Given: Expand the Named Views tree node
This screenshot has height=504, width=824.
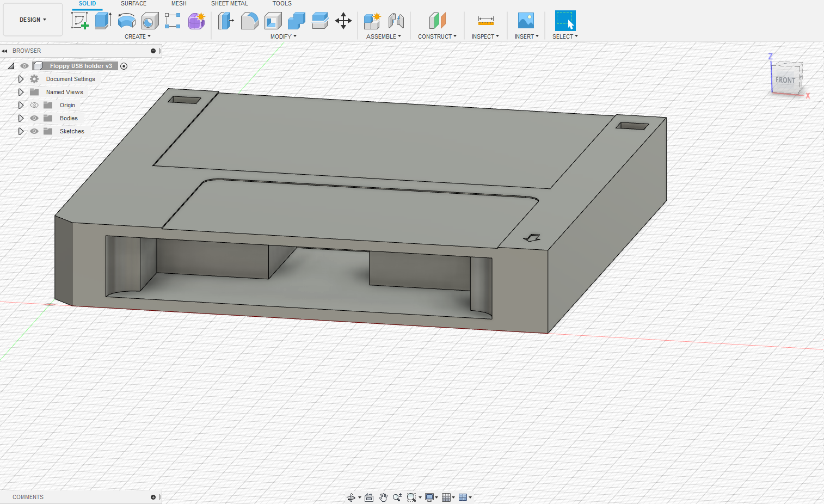Looking at the screenshot, I should (21, 92).
